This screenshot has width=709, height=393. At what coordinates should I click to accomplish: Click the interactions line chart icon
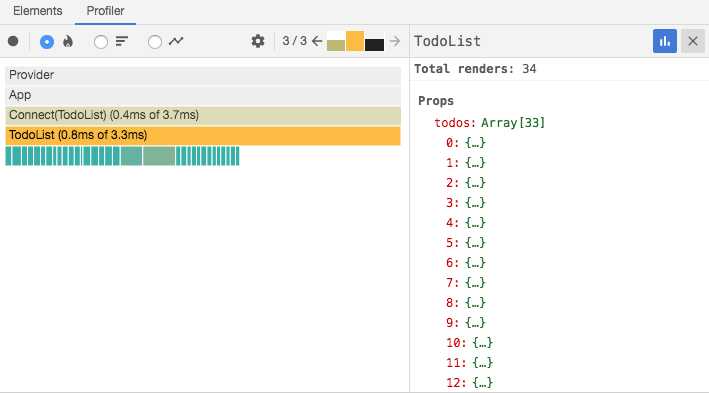tap(176, 41)
